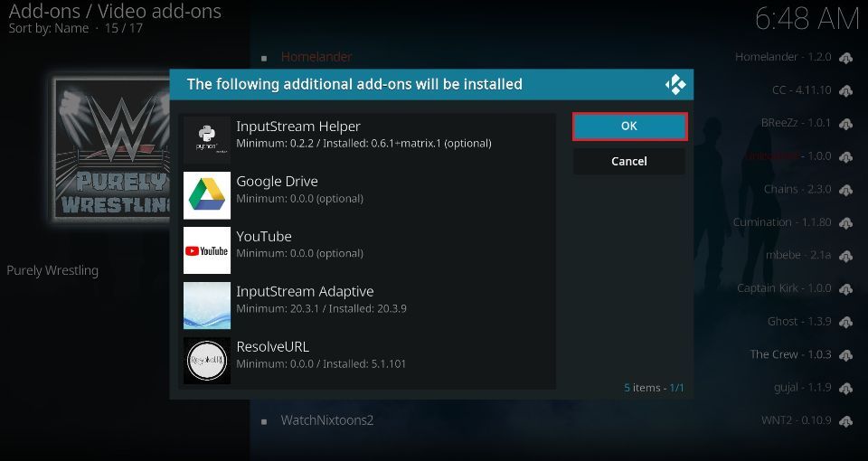Select WatchNixtoons2 in background list
Screen dimensions: 868x461
(327, 420)
